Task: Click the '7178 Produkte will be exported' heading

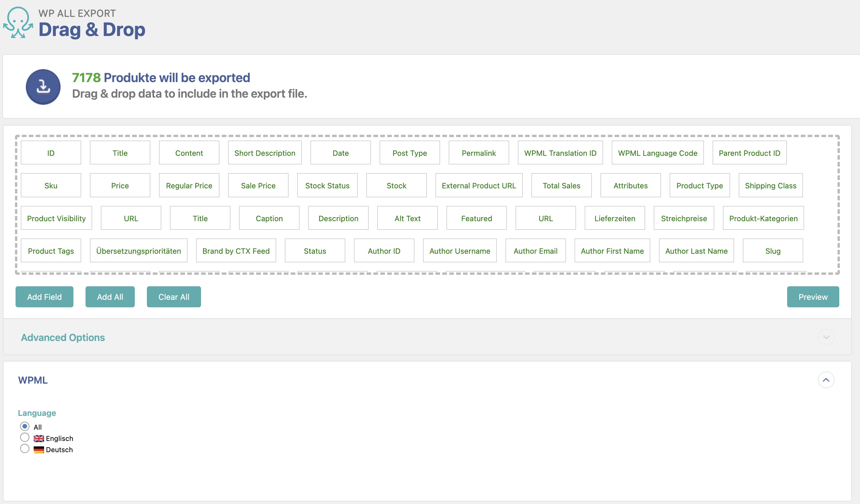Action: click(161, 78)
